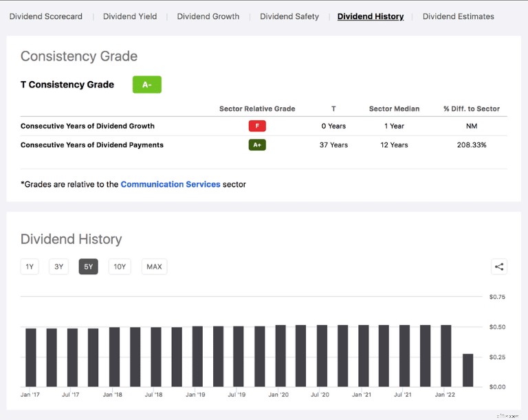The image size is (528, 420).
Task: Click the red F sector grade badge
Action: (257, 126)
